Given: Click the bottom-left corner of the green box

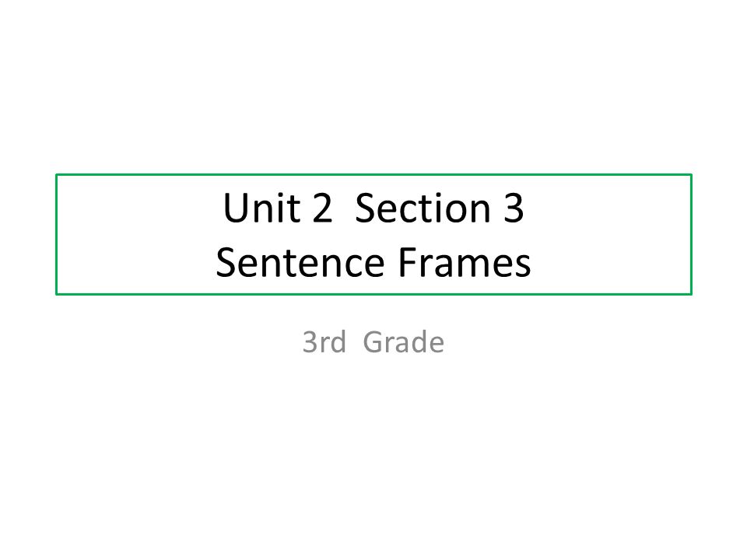Looking at the screenshot, I should click(56, 294).
